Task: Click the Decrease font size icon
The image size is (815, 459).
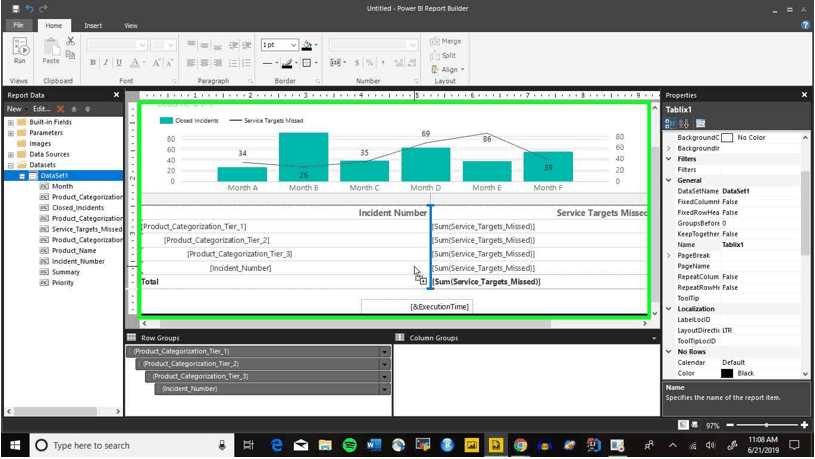Action: point(169,63)
